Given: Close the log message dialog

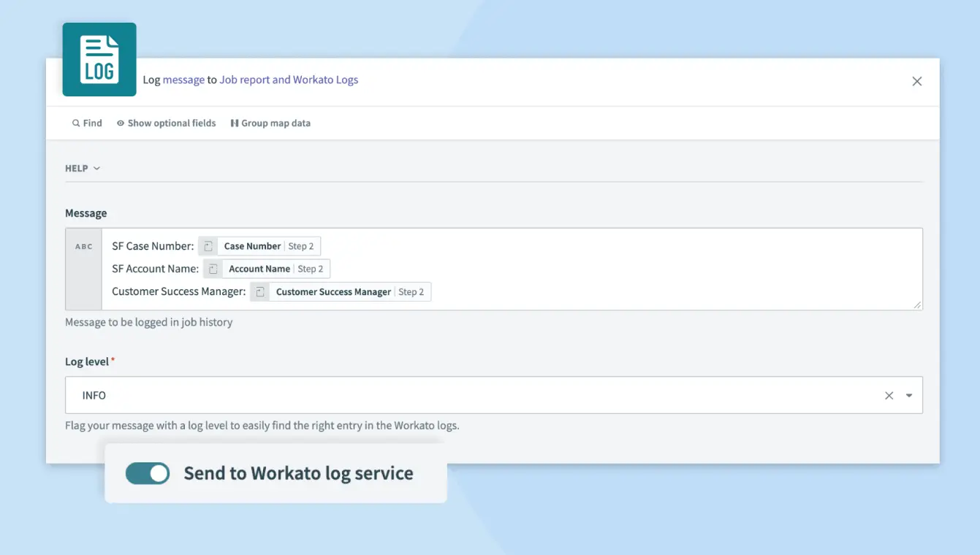Looking at the screenshot, I should point(917,81).
